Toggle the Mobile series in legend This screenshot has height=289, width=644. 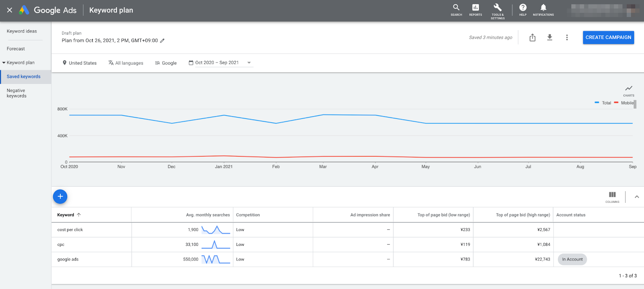[624, 103]
